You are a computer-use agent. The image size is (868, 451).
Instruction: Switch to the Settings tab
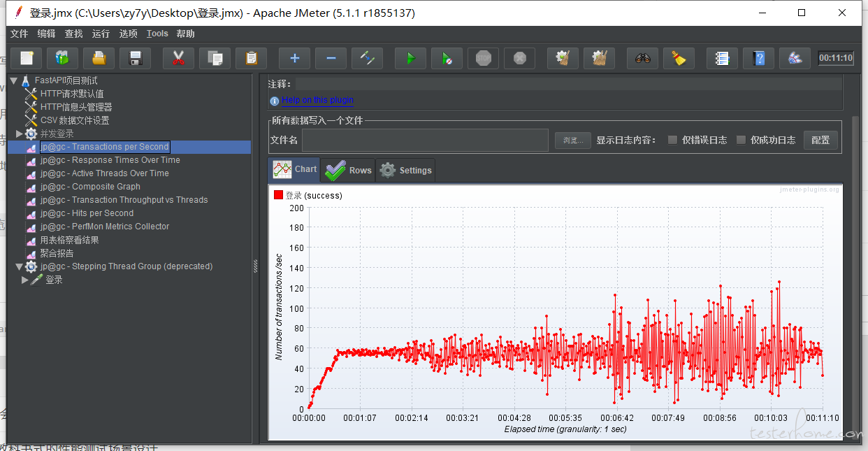click(405, 170)
